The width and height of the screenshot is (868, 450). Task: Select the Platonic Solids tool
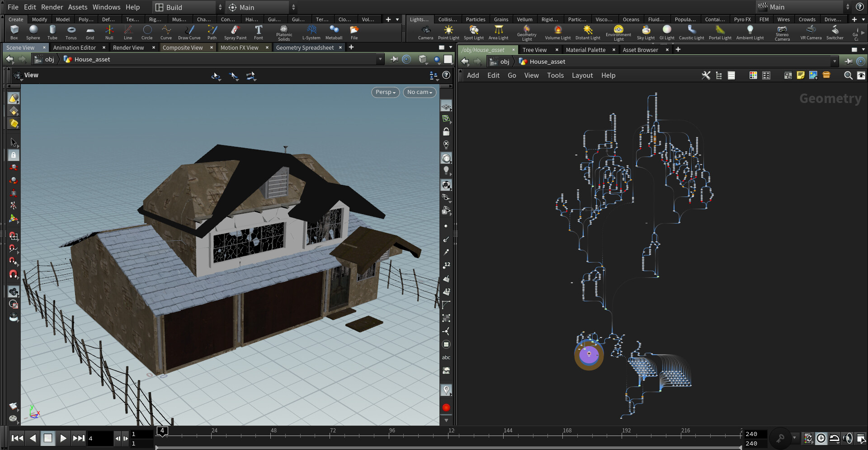[x=284, y=32]
